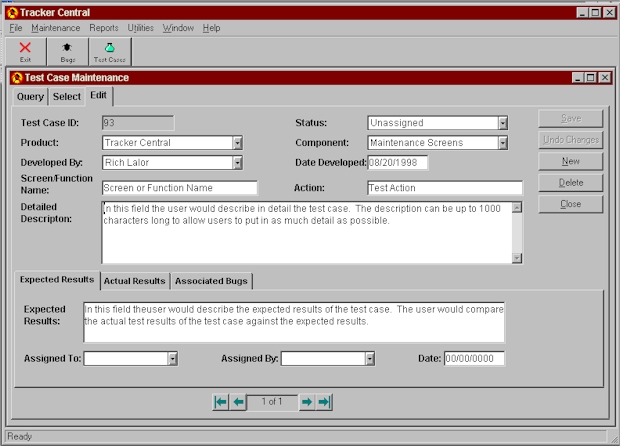Click the Detailed Description scrollbar down arrow

517,258
